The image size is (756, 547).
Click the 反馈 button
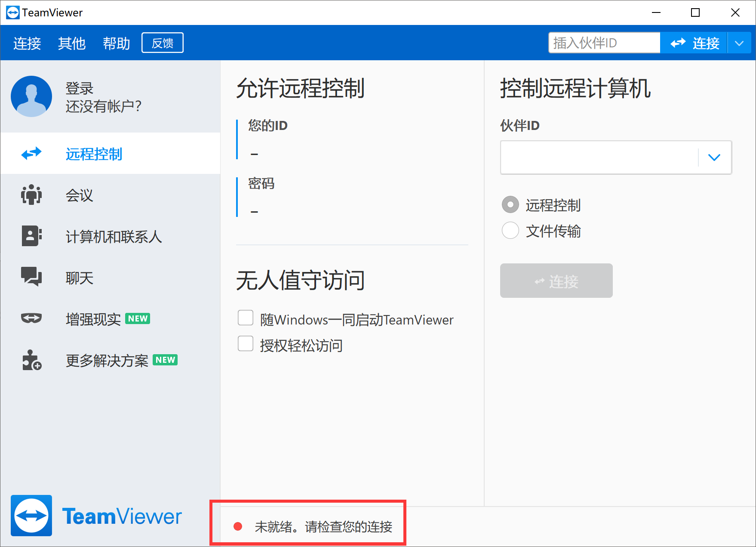tap(162, 43)
